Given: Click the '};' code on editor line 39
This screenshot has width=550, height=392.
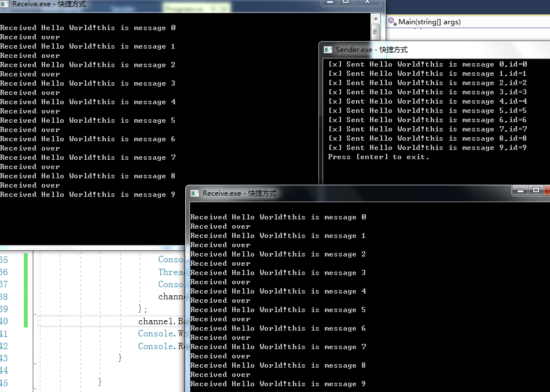Looking at the screenshot, I should click(143, 309).
